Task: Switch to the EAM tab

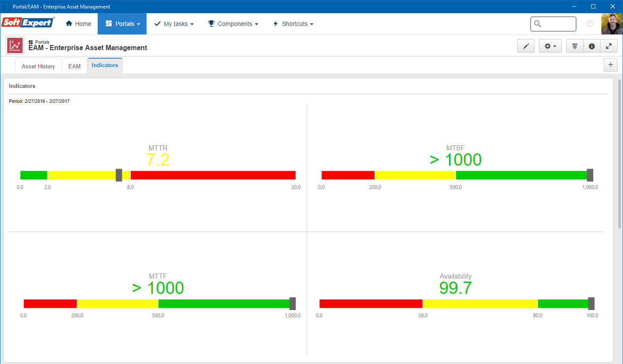Action: coord(74,66)
